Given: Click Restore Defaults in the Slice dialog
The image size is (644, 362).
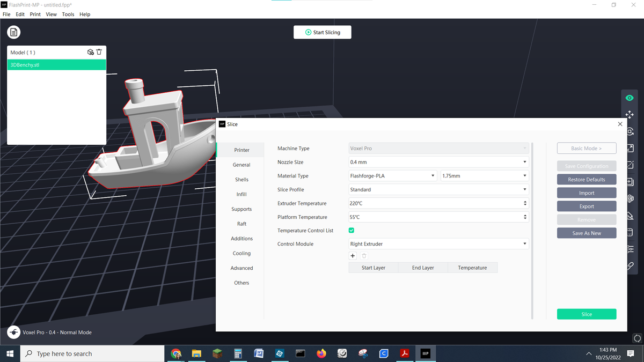Looking at the screenshot, I should (586, 179).
